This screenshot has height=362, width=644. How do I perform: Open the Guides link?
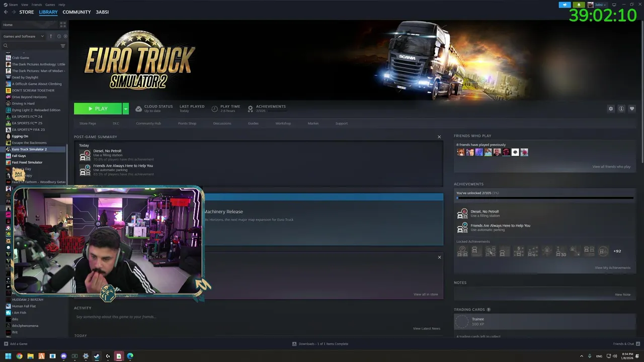tap(253, 123)
